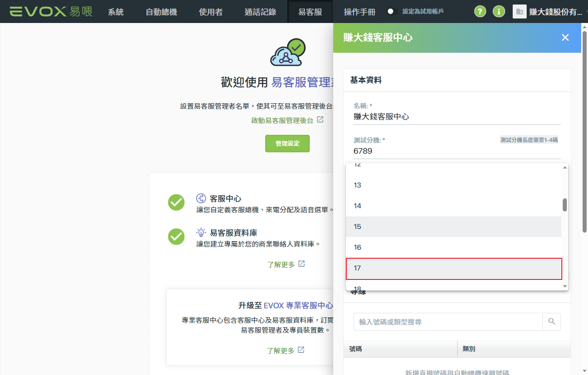Open the green question mark help icon
588x375 pixels.
pyautogui.click(x=481, y=11)
